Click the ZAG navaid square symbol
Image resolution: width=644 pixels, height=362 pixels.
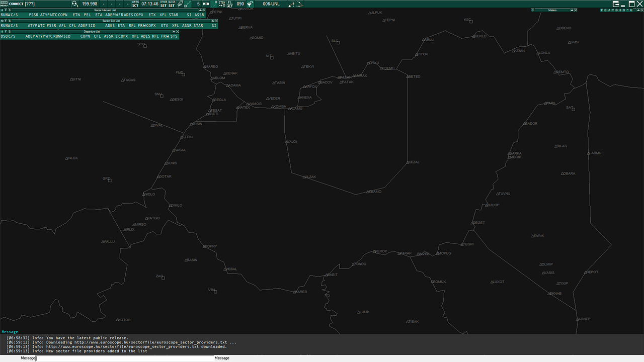[163, 278]
